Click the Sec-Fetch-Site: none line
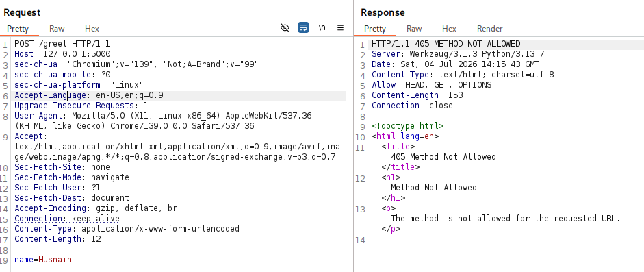The width and height of the screenshot is (644, 272). point(62,167)
